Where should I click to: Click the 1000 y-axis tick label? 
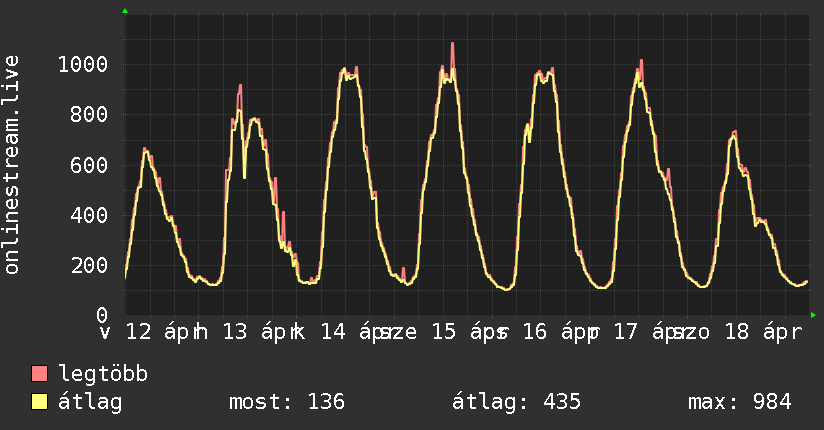pyautogui.click(x=82, y=65)
